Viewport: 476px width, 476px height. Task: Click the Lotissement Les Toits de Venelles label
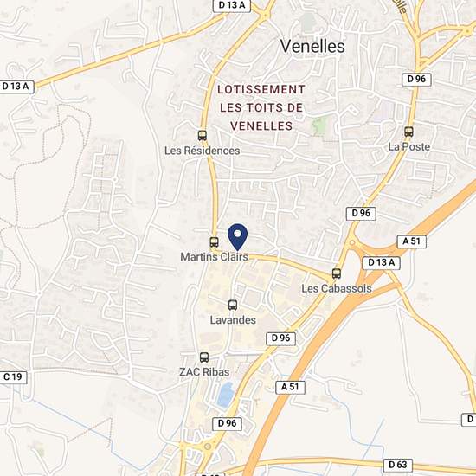click(261, 107)
